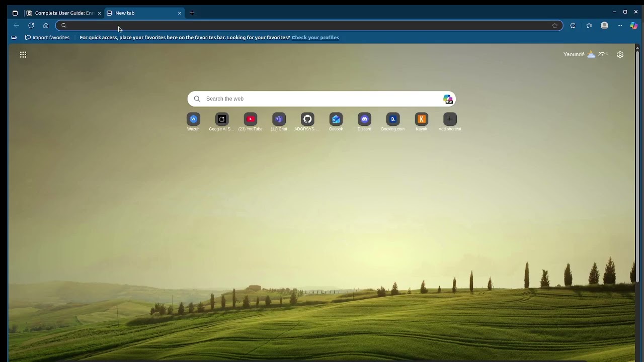Open a new tab with plus button
This screenshot has height=362, width=644.
coord(192,13)
